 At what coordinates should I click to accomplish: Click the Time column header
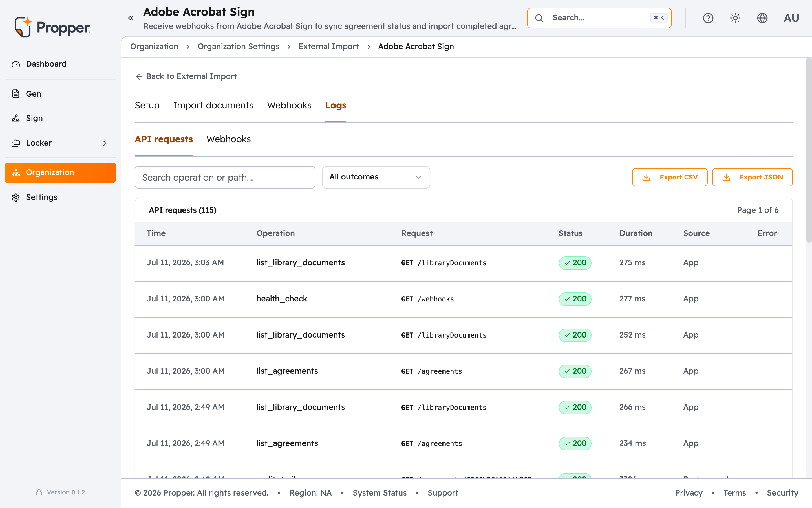pyautogui.click(x=156, y=233)
